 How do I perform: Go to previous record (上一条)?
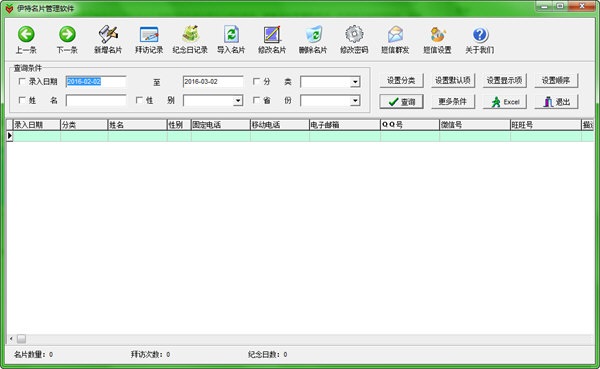26,40
